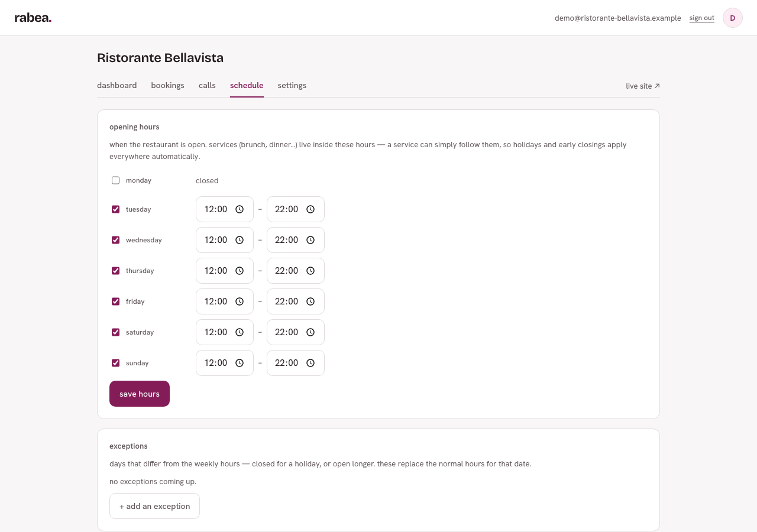
Task: Click the Wednesday opening time field
Action: [225, 240]
